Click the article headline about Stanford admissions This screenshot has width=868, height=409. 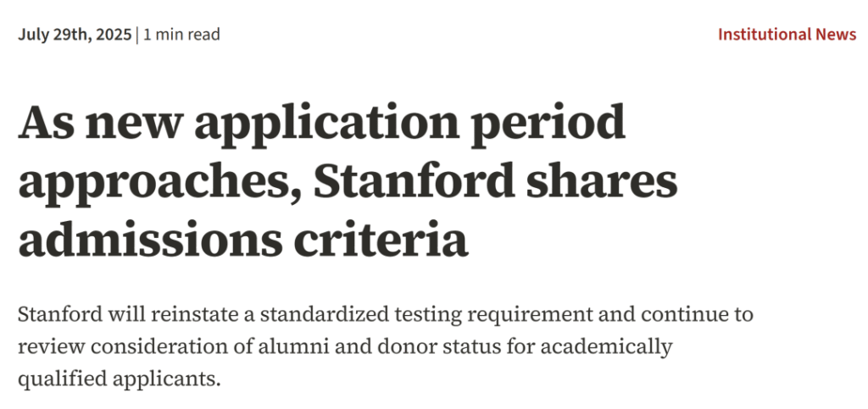tap(348, 182)
